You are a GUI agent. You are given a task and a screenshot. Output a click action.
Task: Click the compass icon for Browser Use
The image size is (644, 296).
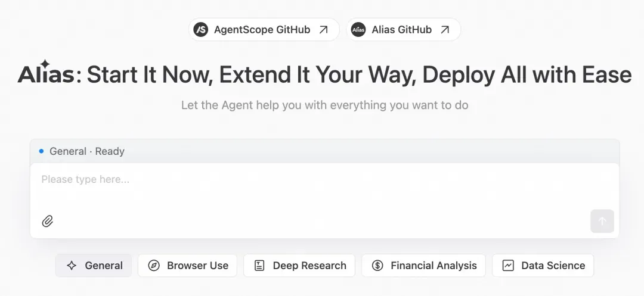[154, 266]
